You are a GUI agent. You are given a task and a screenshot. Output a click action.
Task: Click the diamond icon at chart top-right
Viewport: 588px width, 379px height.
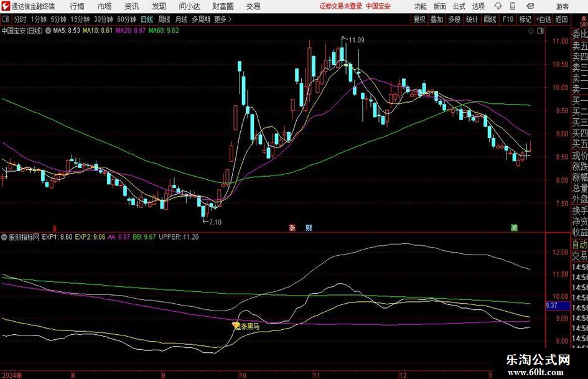tap(531, 31)
